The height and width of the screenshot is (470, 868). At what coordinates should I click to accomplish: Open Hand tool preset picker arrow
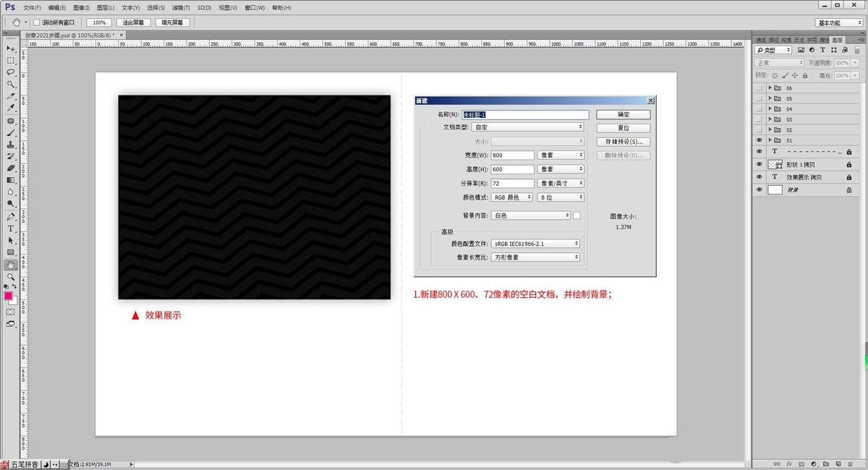tap(26, 22)
